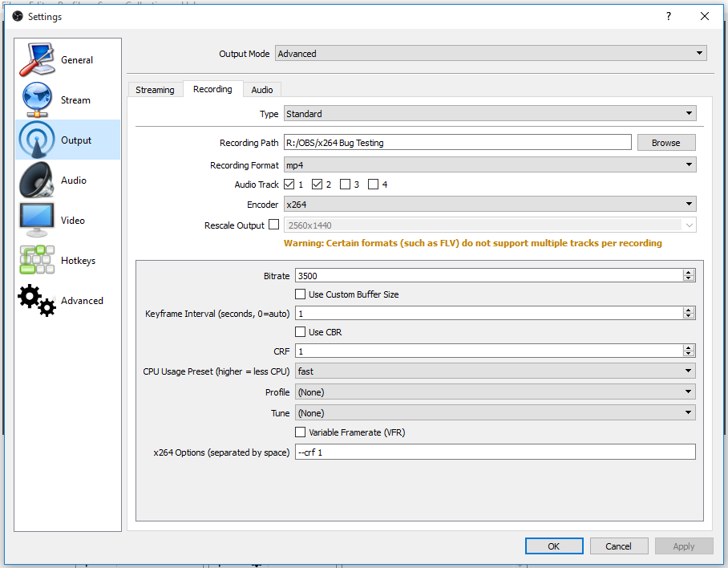Open the Rescale Output resolution dropdown

click(490, 225)
